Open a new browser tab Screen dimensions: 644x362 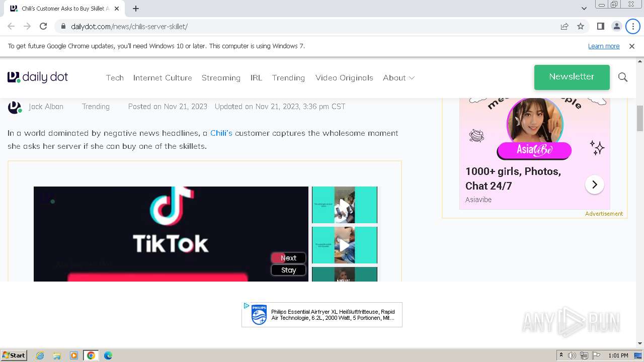136,9
